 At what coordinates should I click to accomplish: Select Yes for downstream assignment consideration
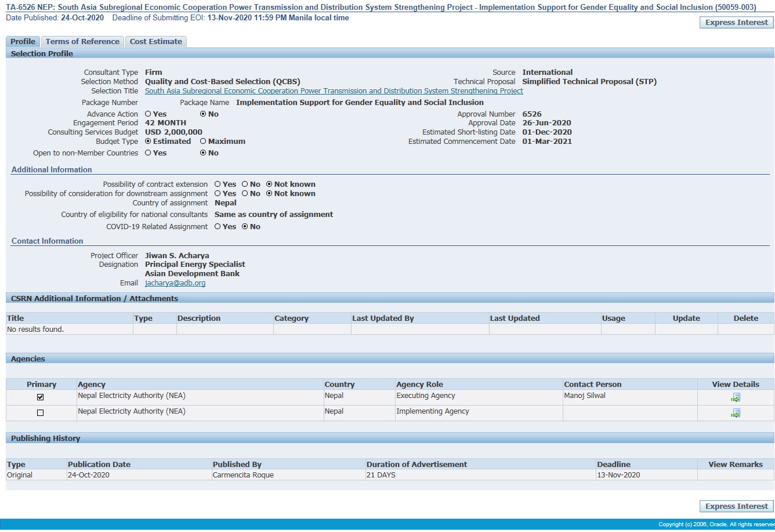tap(218, 194)
